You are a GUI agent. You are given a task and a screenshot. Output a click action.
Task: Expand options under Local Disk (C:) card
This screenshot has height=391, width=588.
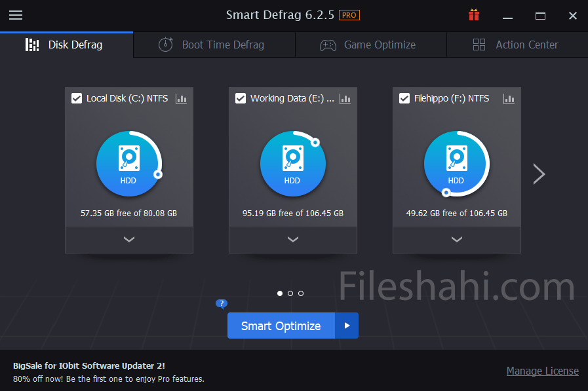pos(129,240)
